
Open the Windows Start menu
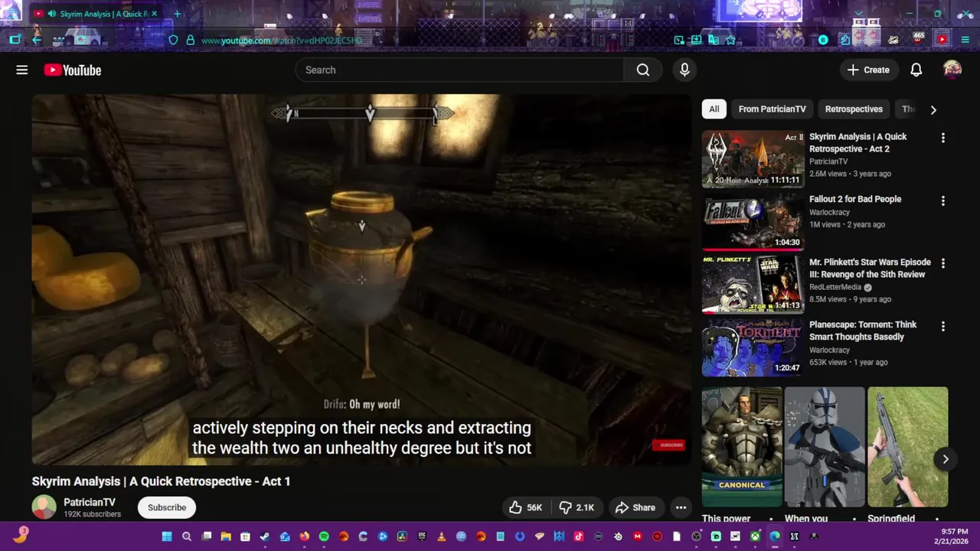(x=167, y=536)
